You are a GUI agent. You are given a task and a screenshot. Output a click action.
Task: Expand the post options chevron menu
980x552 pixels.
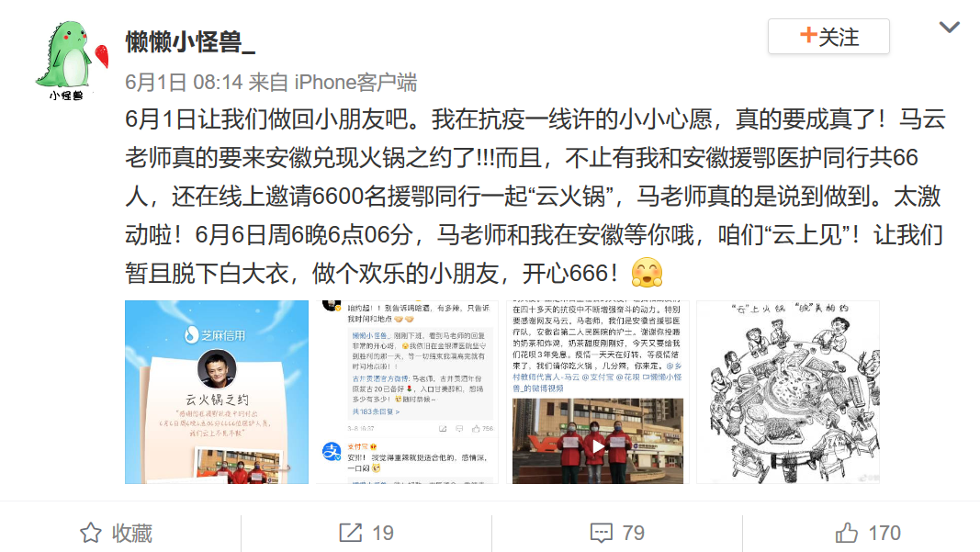click(949, 27)
